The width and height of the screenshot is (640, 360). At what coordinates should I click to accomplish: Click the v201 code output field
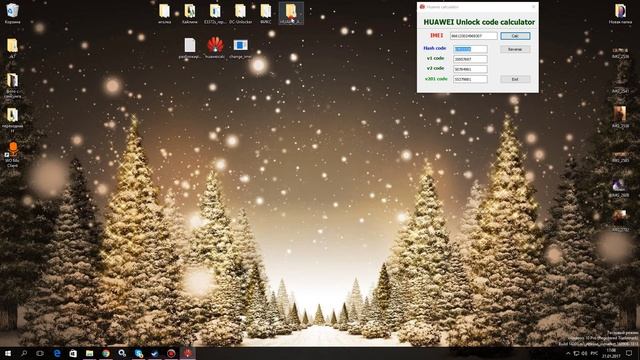pyautogui.click(x=470, y=79)
